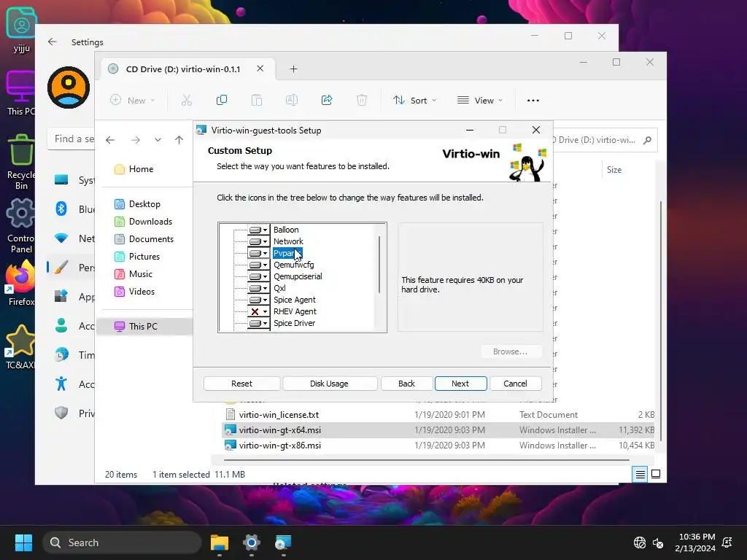Open recent locations chevron in Explorer
The width and height of the screenshot is (747, 560).
coord(158,140)
